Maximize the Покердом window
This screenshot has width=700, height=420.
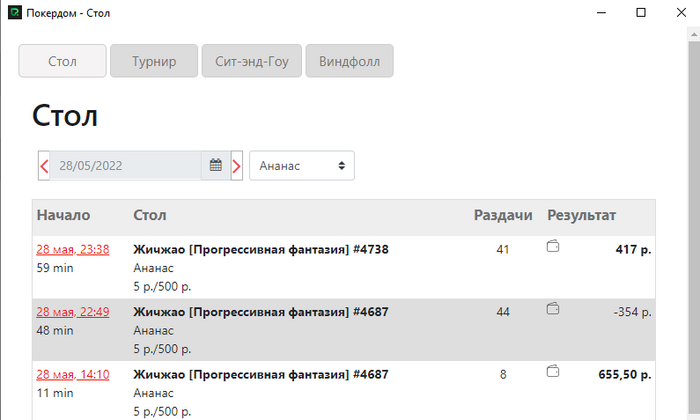(x=641, y=12)
